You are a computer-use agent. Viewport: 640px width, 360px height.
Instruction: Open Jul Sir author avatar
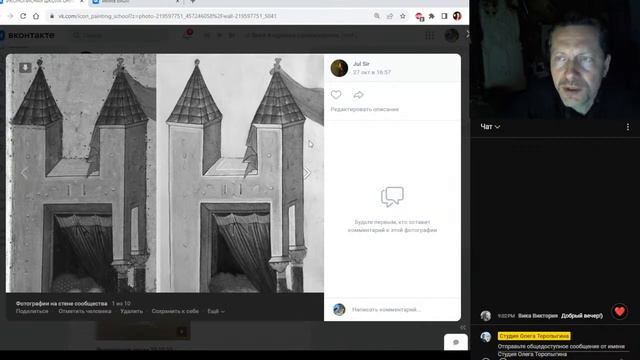[339, 68]
